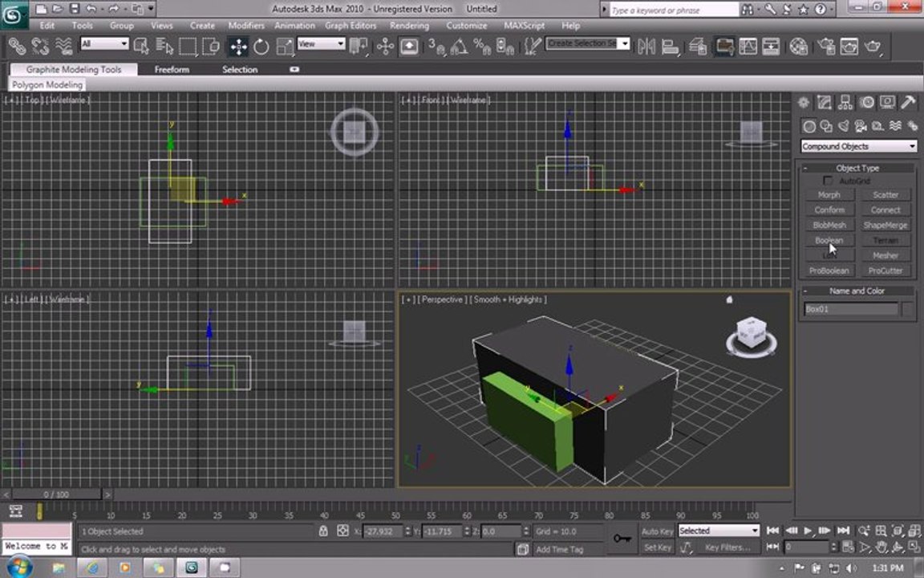The image size is (924, 578).
Task: Toggle the AutoGrid checkbox
Action: 828,181
